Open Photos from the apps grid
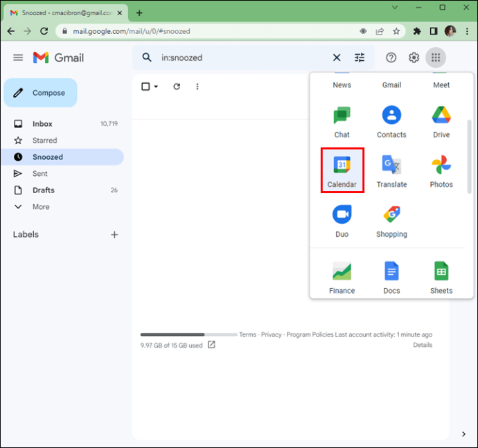 point(441,171)
